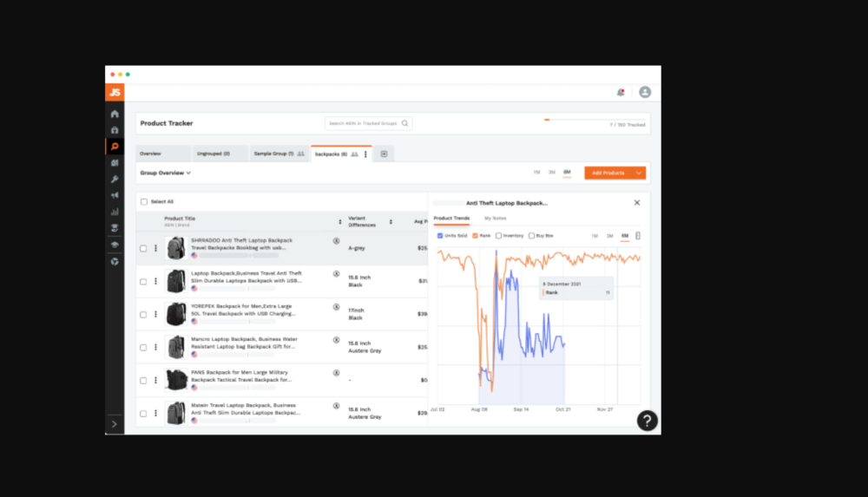868x497 pixels.
Task: Open the Ungrouped tab
Action: [x=214, y=154]
